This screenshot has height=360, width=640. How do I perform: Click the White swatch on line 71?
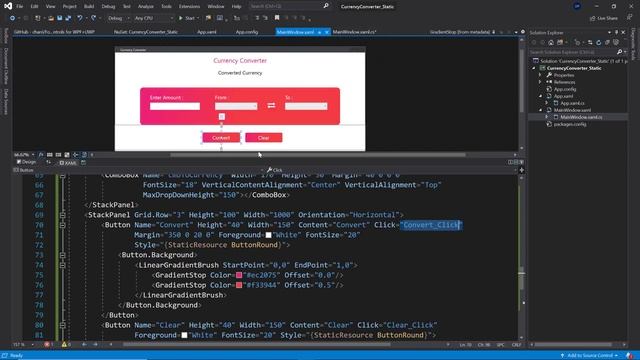[269, 235]
